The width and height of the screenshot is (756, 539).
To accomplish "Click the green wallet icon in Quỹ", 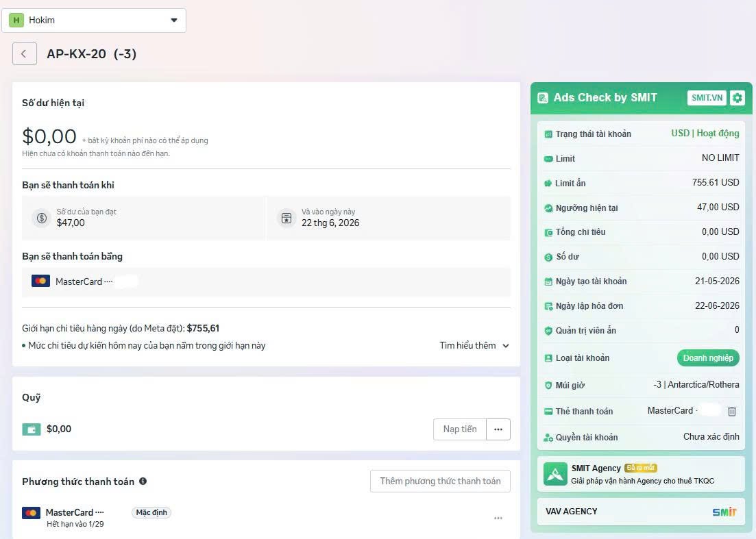I will (x=32, y=429).
